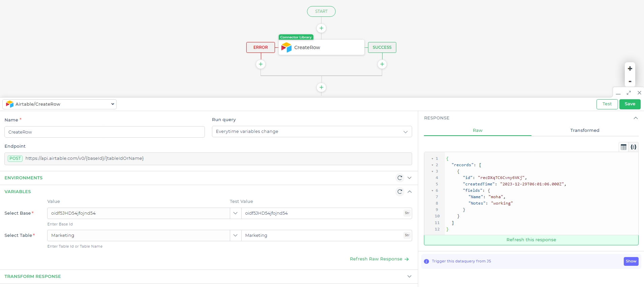Select the START node
This screenshot has width=644, height=287.
(321, 11)
